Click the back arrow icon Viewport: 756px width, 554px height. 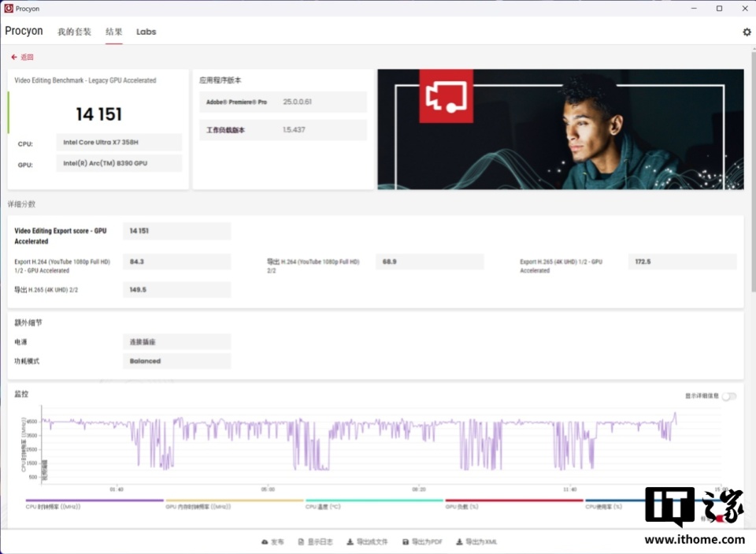click(x=14, y=57)
